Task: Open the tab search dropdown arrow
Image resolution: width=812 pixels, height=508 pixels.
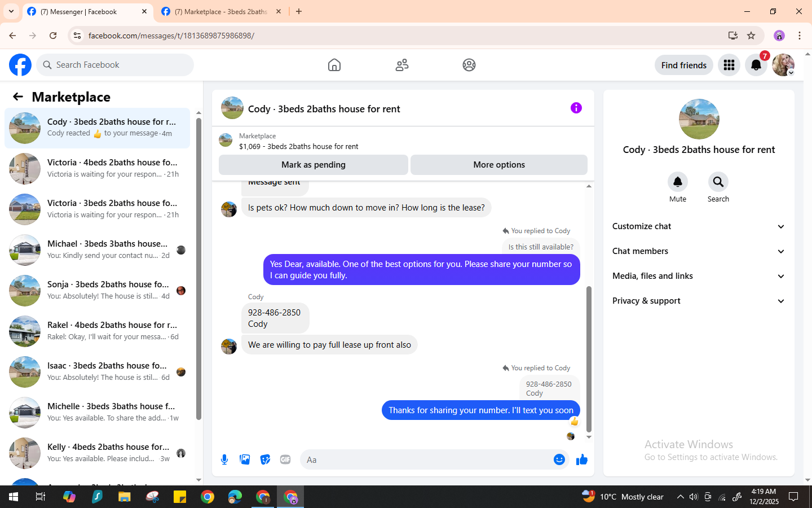Action: pyautogui.click(x=11, y=11)
